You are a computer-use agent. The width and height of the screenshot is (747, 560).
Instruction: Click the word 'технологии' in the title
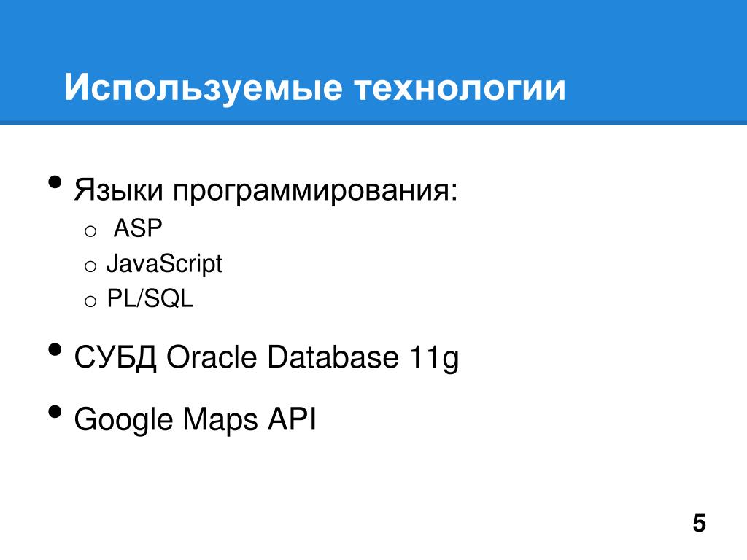coord(460,88)
